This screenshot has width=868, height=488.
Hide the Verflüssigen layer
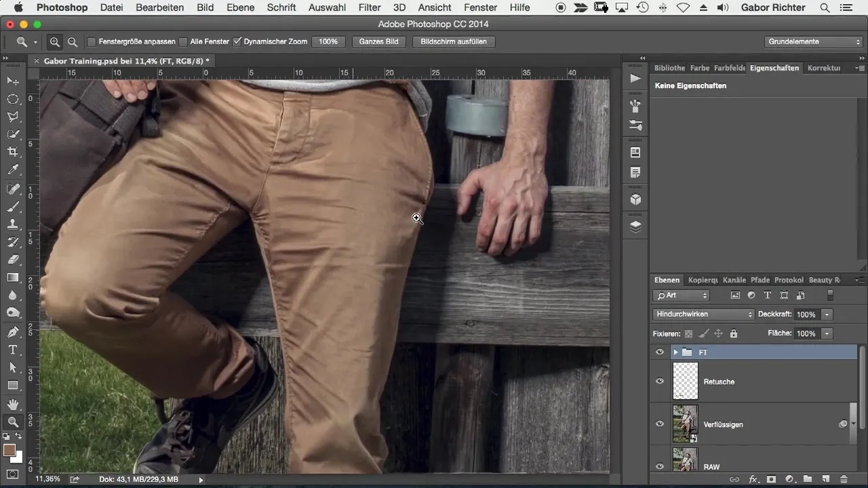pyautogui.click(x=660, y=424)
